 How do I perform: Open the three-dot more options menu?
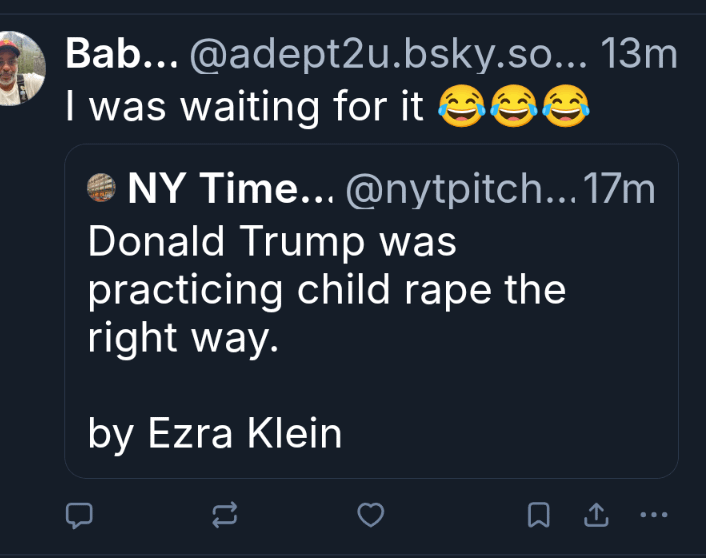click(x=652, y=515)
